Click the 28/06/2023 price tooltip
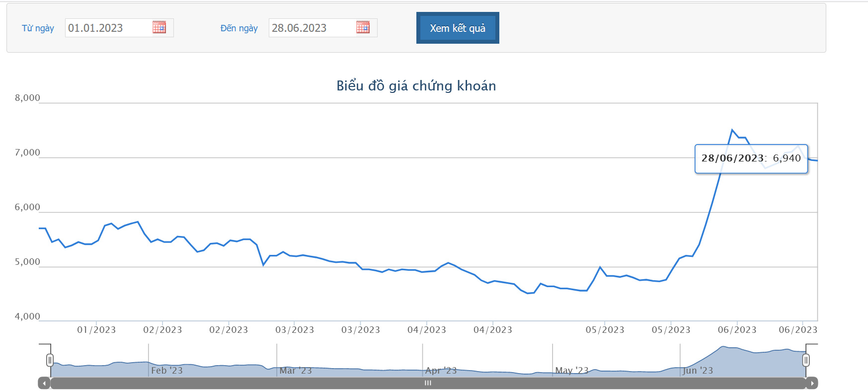Viewport: 868px width, 391px height. pos(751,158)
